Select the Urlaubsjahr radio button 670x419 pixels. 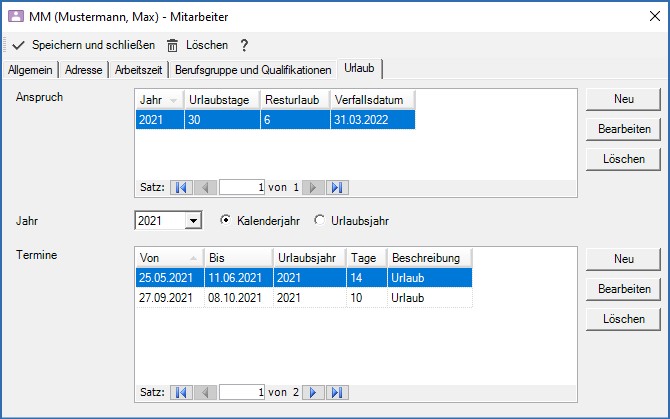320,220
